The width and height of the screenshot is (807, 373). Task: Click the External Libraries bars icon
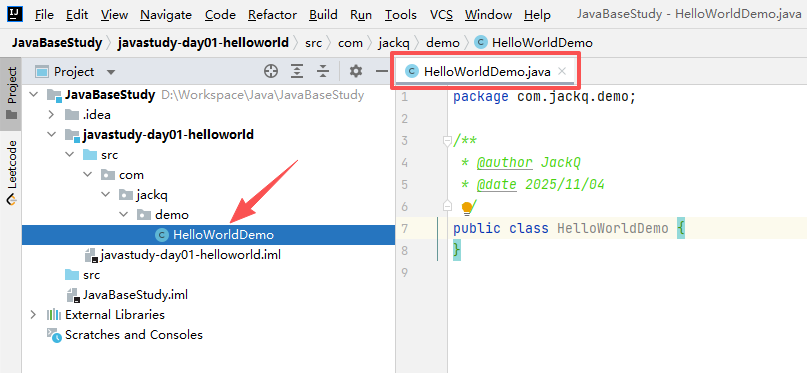tap(54, 314)
